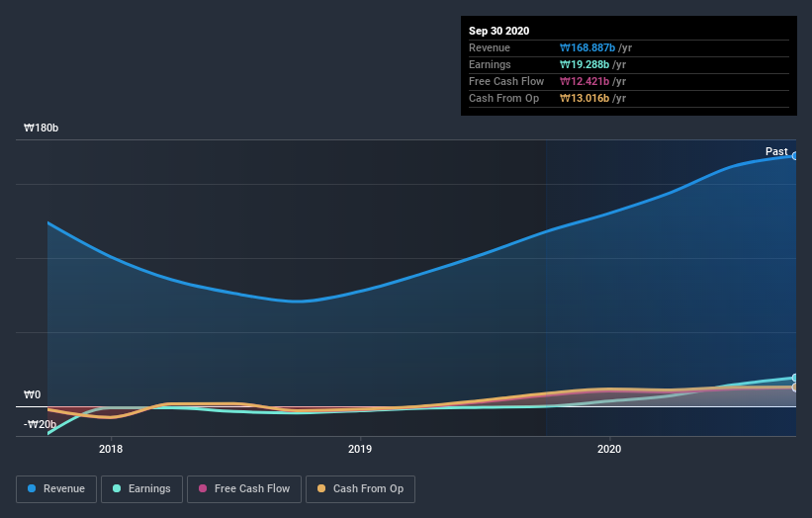Click the -₩20b y-axis label
This screenshot has height=518, width=812.
(x=40, y=424)
